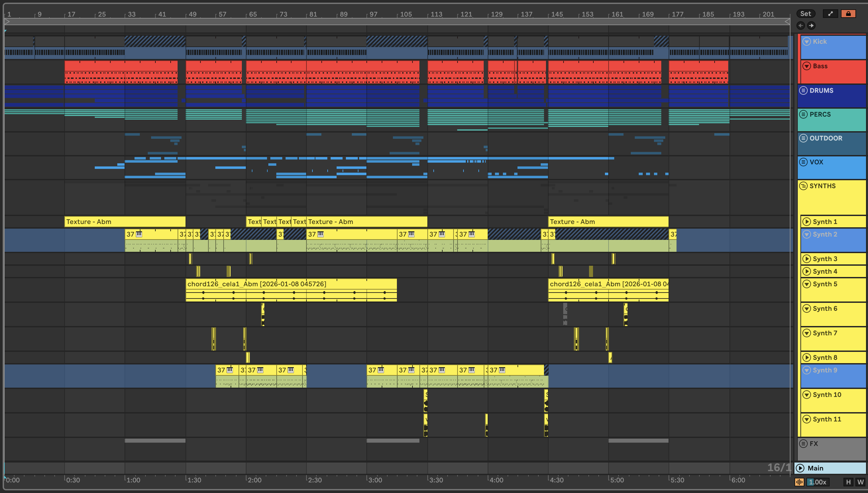Unfold the DRUMS group track
This screenshot has width=868, height=493.
(x=803, y=90)
